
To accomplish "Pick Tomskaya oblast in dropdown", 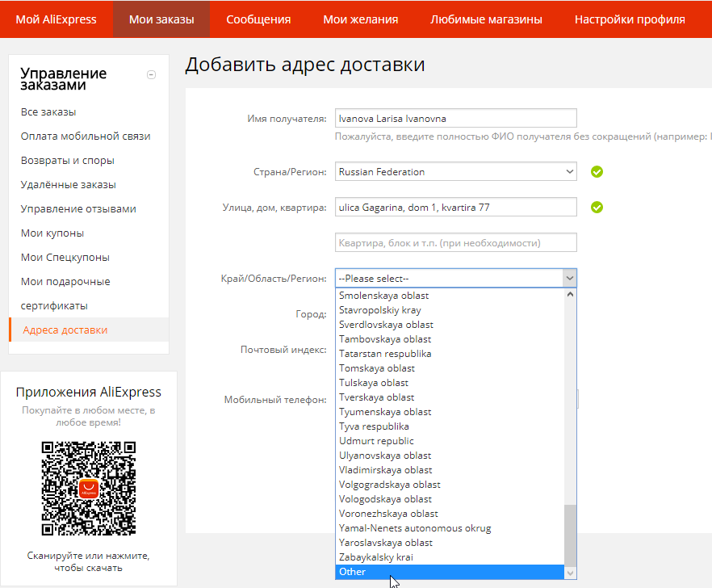I will coord(450,368).
